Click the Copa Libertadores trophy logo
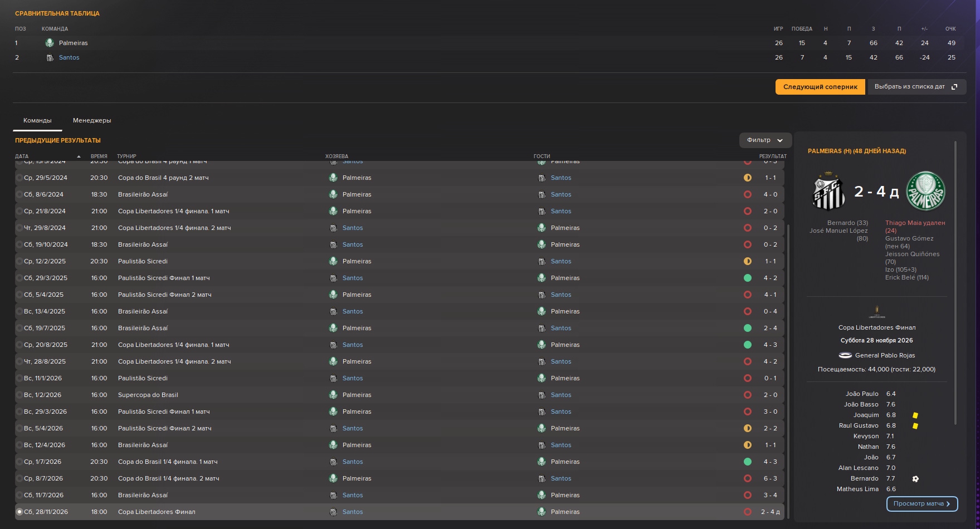The width and height of the screenshot is (980, 529). click(877, 312)
